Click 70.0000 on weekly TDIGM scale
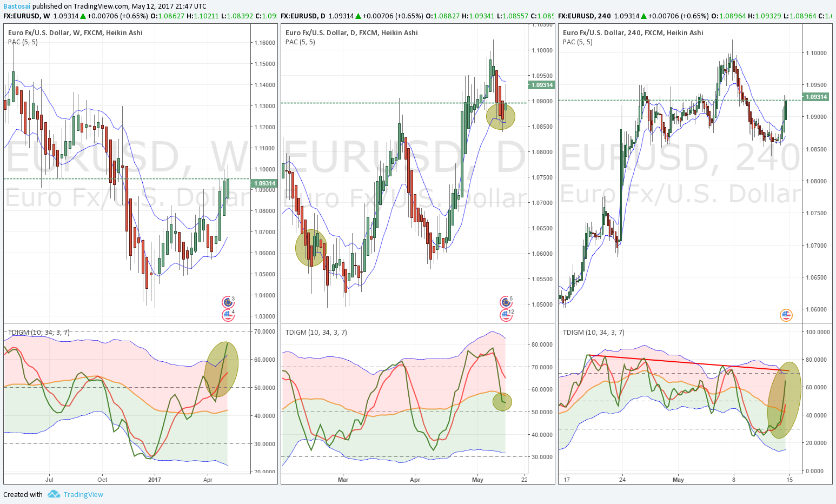Viewport: 836px width, 504px height. tap(264, 331)
